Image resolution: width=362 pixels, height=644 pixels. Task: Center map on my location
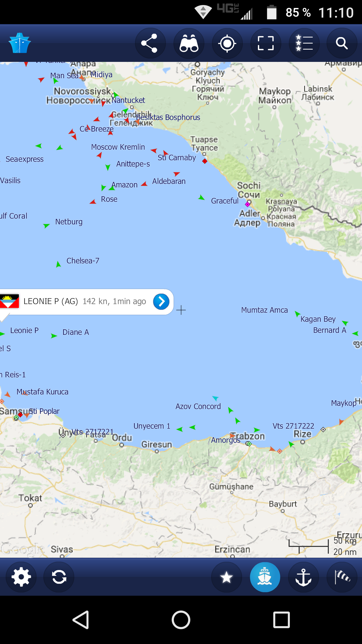coord(227,43)
